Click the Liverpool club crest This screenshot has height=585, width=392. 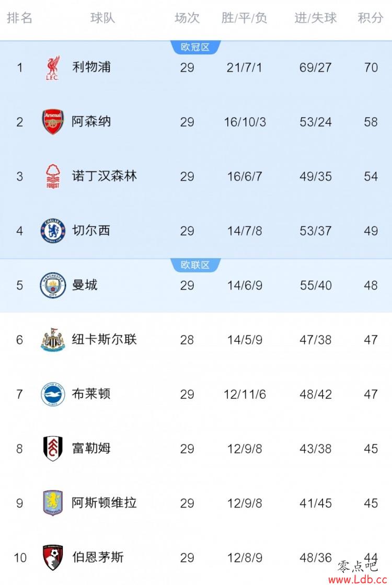coord(53,68)
